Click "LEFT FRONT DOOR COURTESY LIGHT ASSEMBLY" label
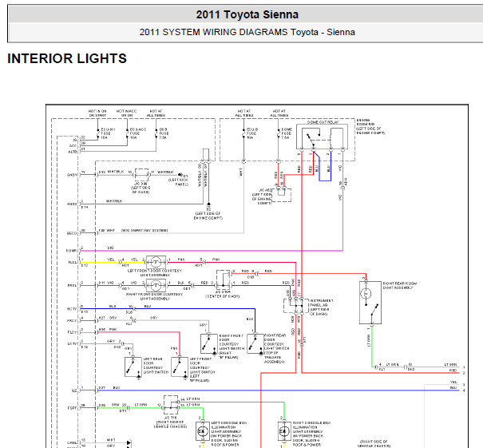Image resolution: width=483 pixels, height=448 pixels. [155, 272]
